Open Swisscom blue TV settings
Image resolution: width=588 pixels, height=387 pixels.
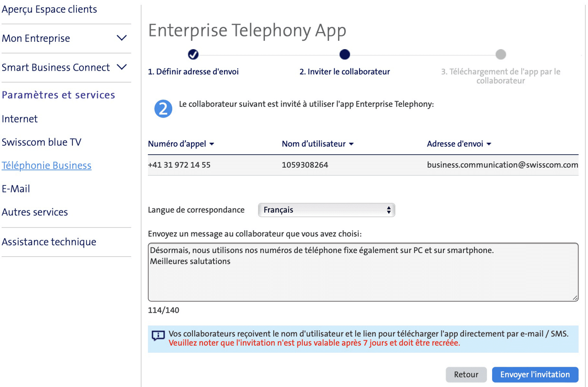coord(41,142)
